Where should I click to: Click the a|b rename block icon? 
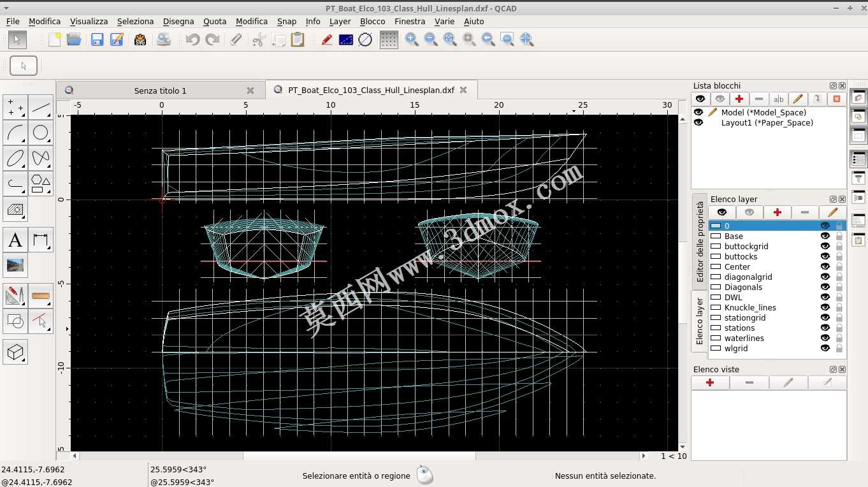pos(778,99)
